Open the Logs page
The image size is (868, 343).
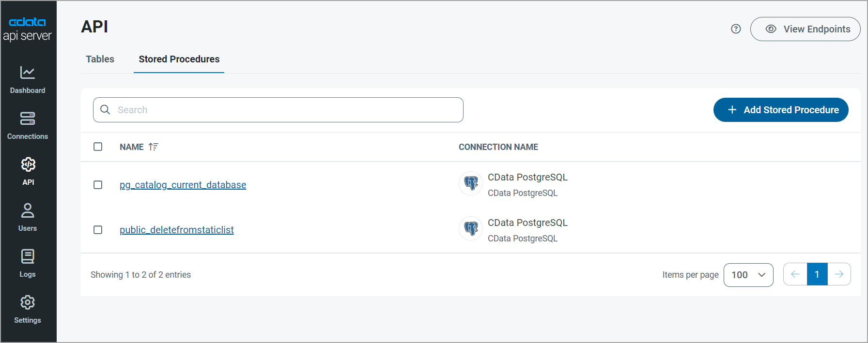tap(28, 264)
